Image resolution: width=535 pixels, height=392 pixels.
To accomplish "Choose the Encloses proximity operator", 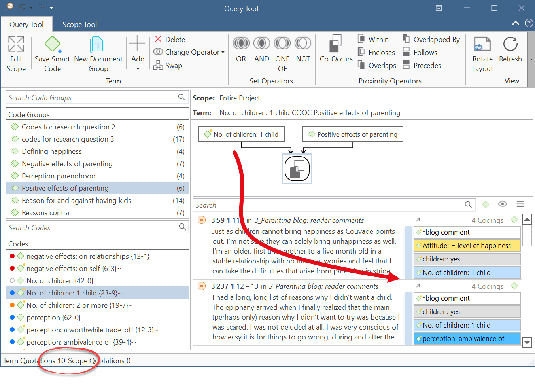I will coord(376,52).
